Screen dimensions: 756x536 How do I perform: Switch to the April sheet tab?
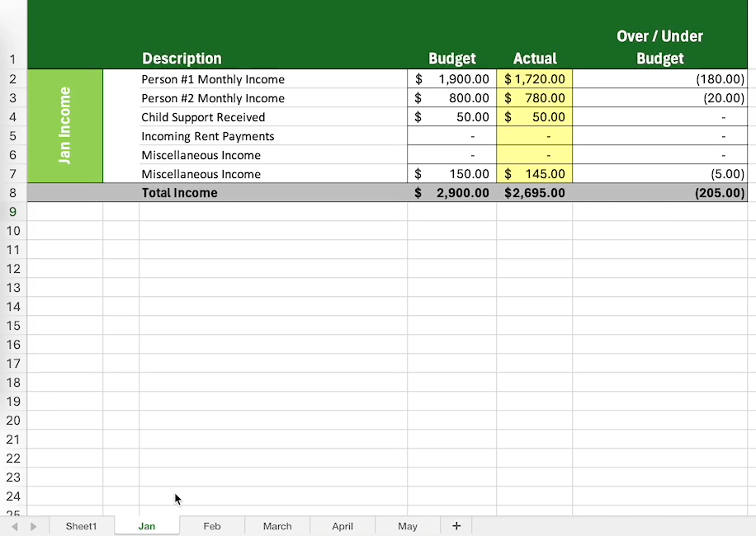tap(342, 525)
